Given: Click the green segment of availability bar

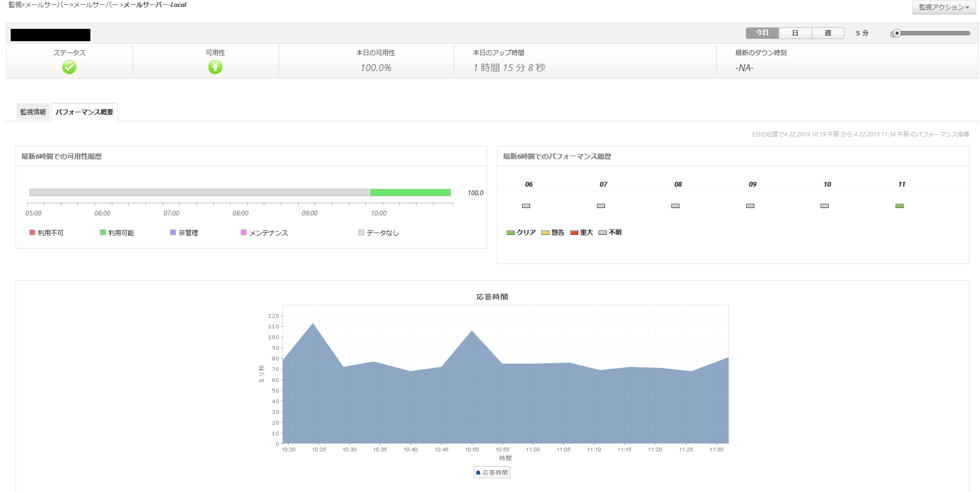Looking at the screenshot, I should 410,193.
